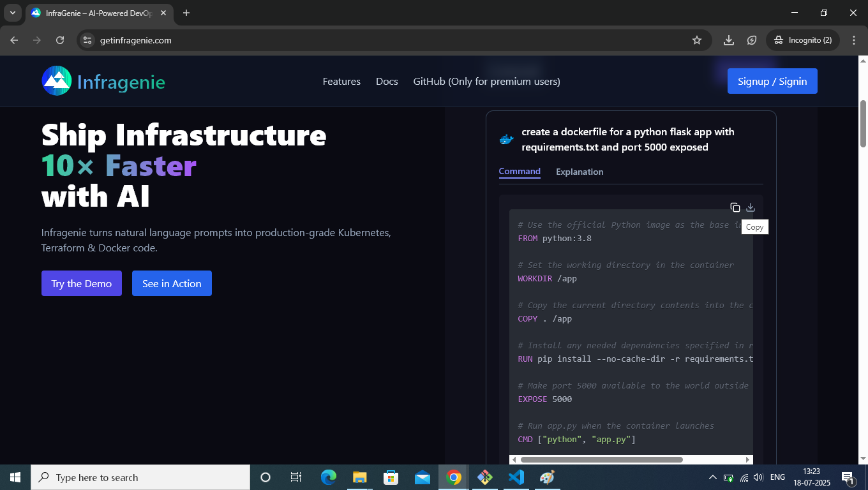868x490 pixels.
Task: Click the Windows search box
Action: click(x=140, y=477)
